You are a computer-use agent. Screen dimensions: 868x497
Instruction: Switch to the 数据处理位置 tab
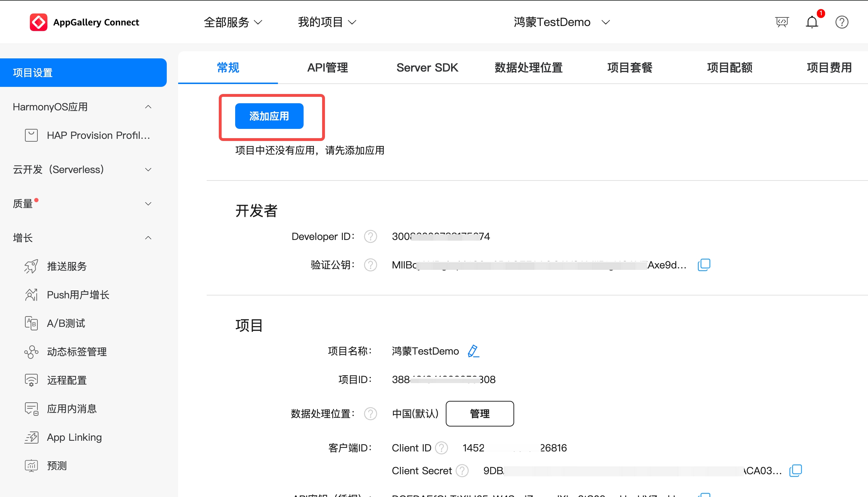[528, 68]
